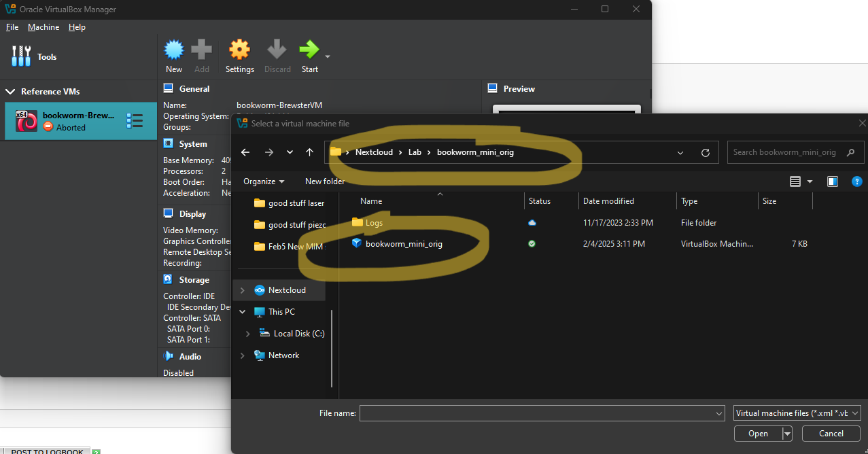Select the Feb5 New MIM folder
The height and width of the screenshot is (454, 868).
(290, 247)
